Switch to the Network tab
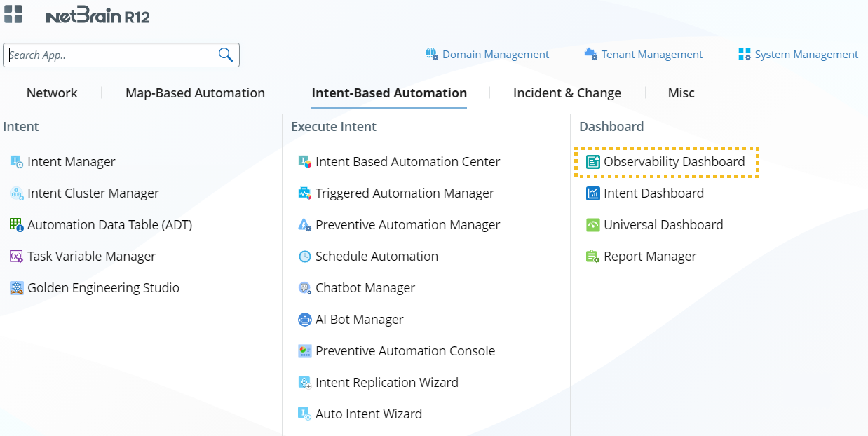 tap(52, 93)
